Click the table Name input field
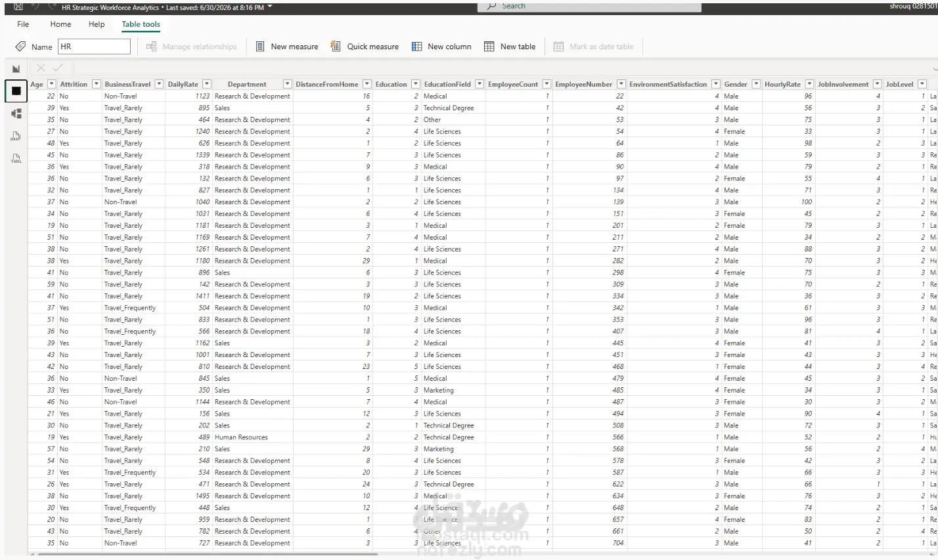 pos(94,47)
